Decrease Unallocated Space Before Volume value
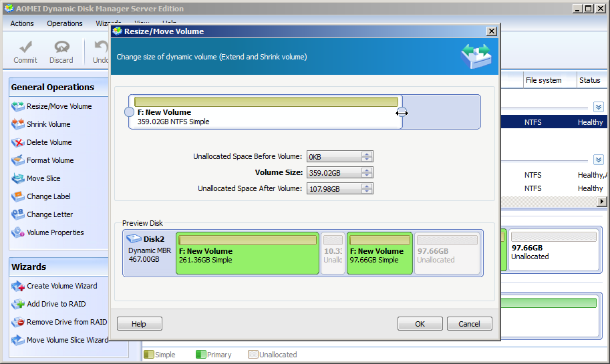 366,159
